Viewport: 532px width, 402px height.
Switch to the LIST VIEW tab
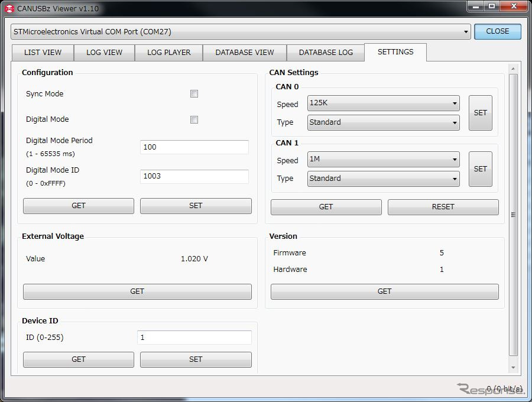point(43,53)
